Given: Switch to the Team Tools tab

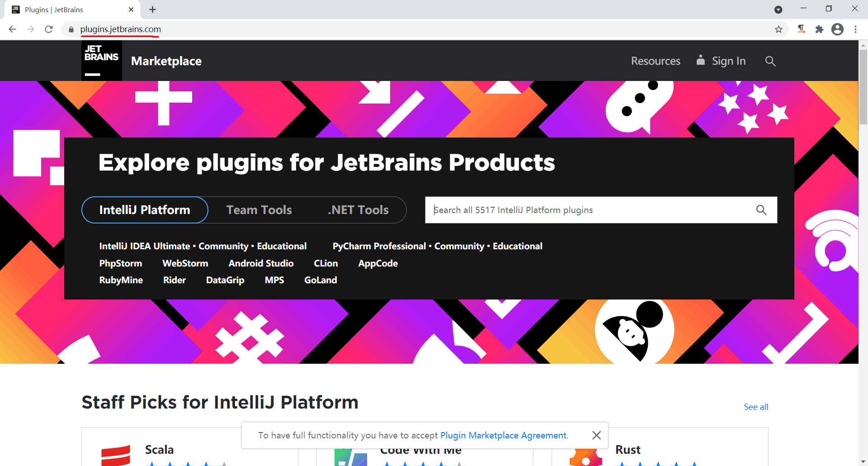Looking at the screenshot, I should [259, 209].
